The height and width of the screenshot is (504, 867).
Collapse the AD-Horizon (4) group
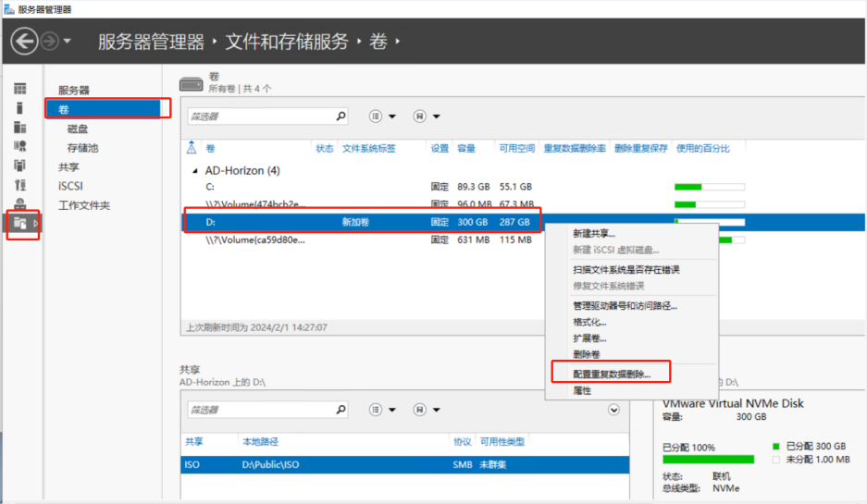(194, 171)
